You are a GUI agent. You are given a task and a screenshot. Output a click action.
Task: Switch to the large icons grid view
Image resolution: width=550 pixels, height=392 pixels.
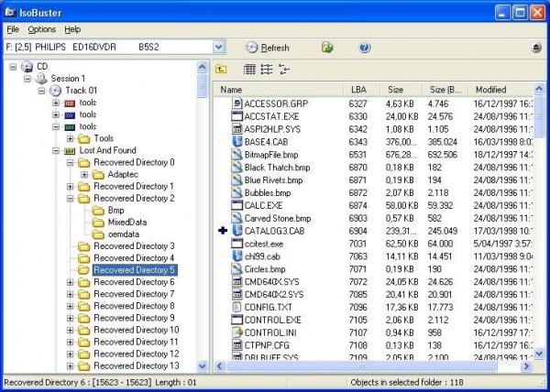point(249,69)
